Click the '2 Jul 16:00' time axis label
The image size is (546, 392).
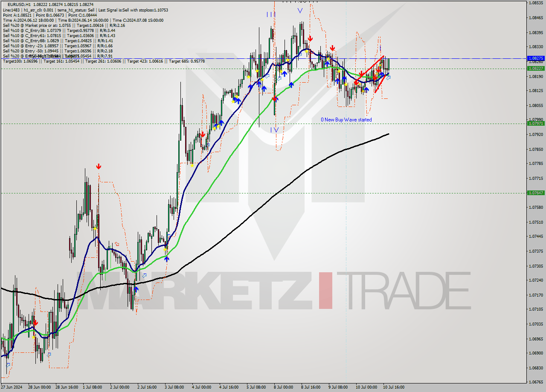pyautogui.click(x=147, y=387)
